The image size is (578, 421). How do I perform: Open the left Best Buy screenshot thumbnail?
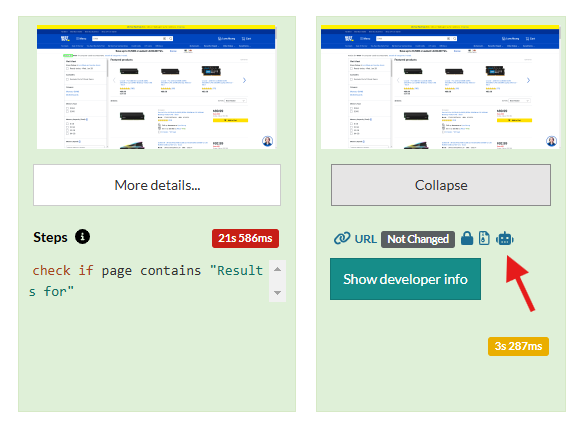tap(156, 87)
